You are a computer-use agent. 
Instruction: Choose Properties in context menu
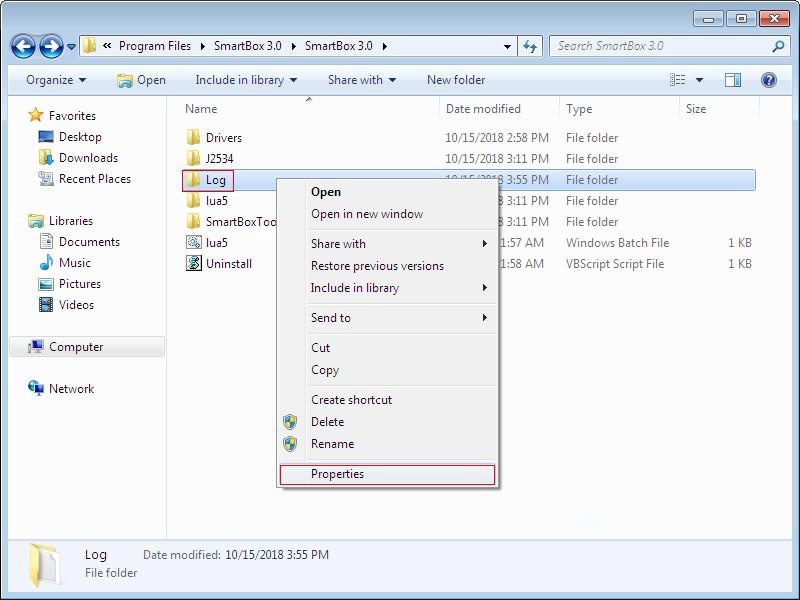pos(388,474)
